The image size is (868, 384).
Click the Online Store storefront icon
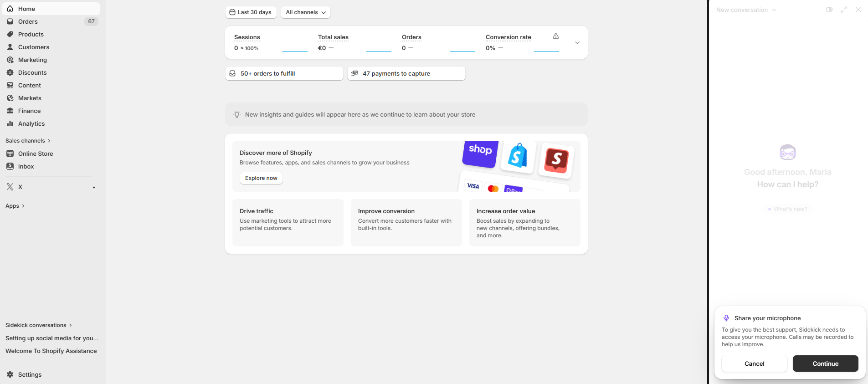tap(10, 154)
